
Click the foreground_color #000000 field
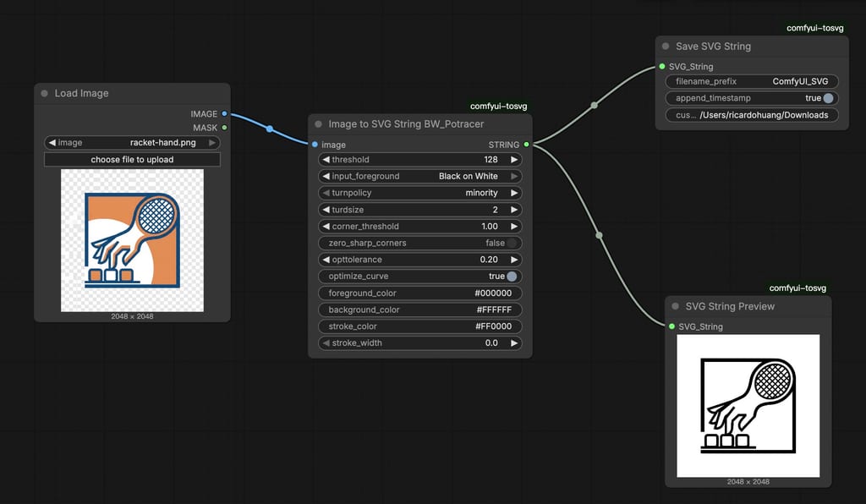pos(420,293)
